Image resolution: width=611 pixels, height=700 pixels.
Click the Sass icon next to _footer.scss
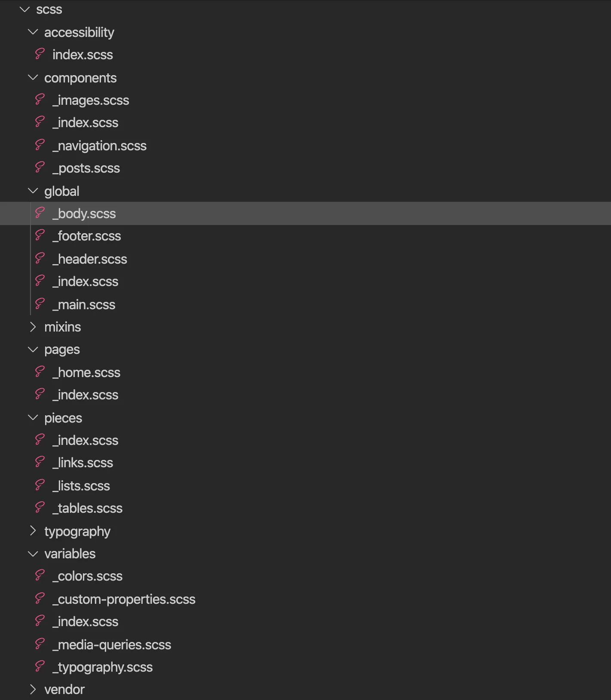click(40, 235)
